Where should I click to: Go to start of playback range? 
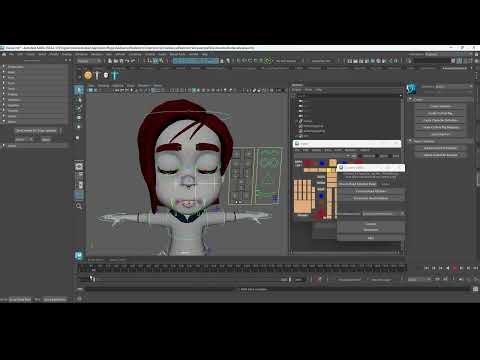point(426,268)
